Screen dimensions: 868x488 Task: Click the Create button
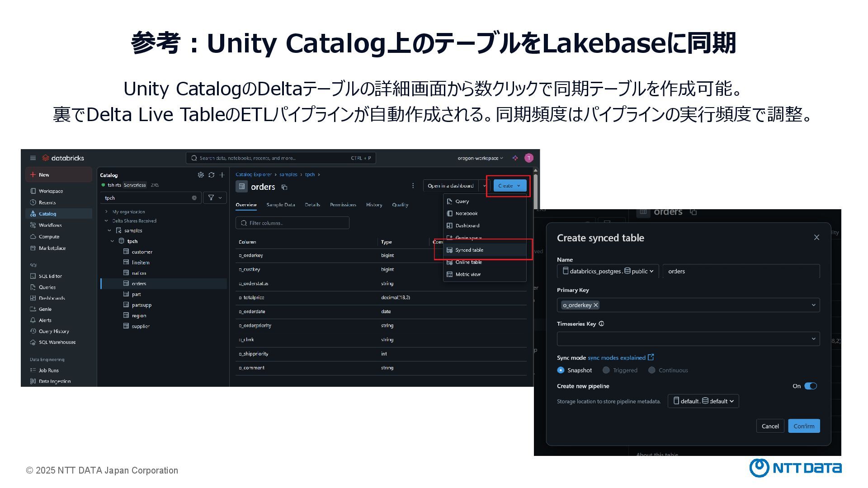509,186
